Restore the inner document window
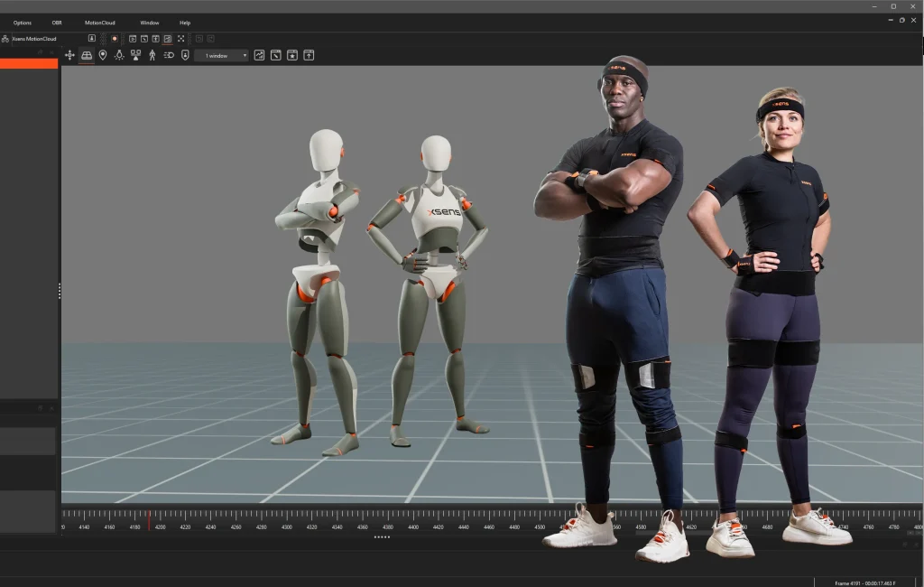The height and width of the screenshot is (587, 924). pos(901,20)
